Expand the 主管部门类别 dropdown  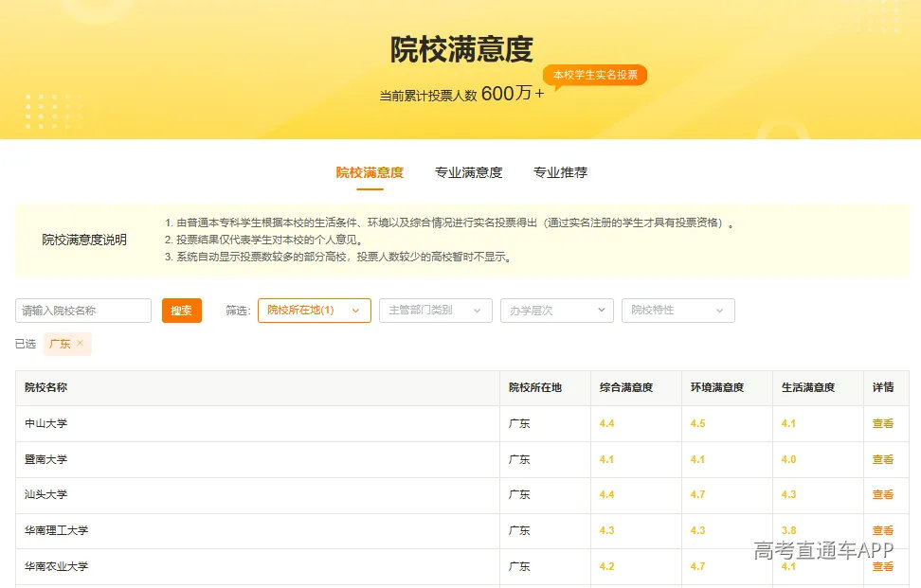[436, 311]
